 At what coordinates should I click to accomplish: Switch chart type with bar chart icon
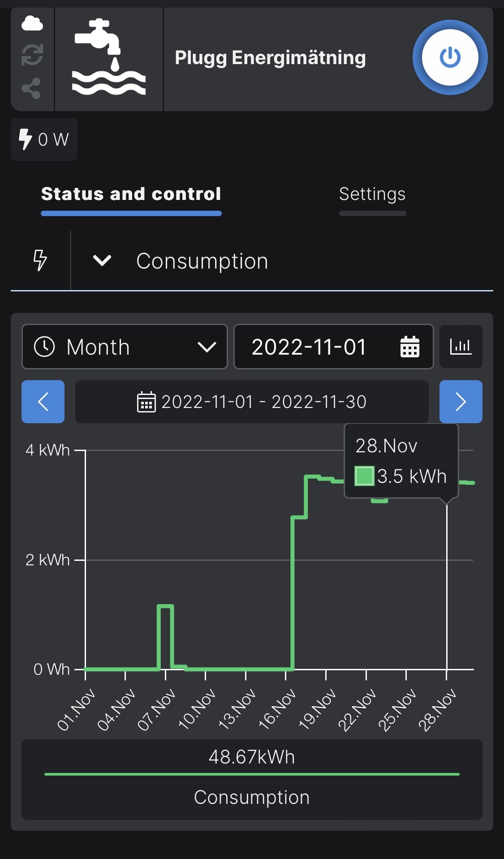pyautogui.click(x=461, y=347)
